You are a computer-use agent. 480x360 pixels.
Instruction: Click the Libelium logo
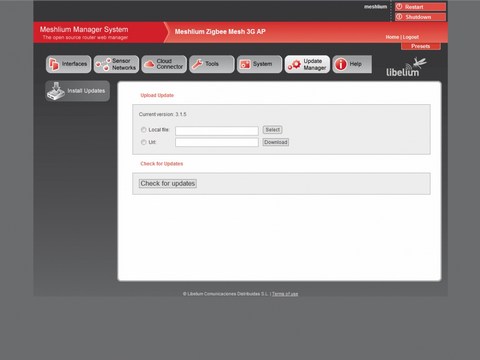pyautogui.click(x=406, y=67)
